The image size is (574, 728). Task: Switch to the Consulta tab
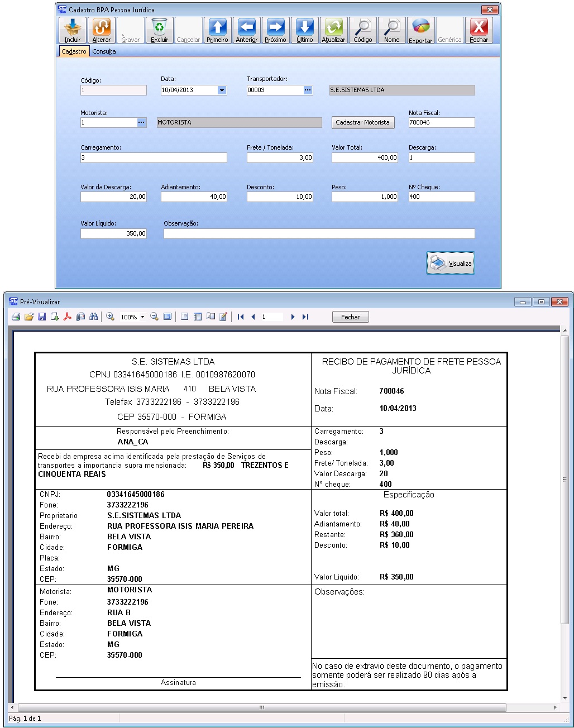click(104, 51)
